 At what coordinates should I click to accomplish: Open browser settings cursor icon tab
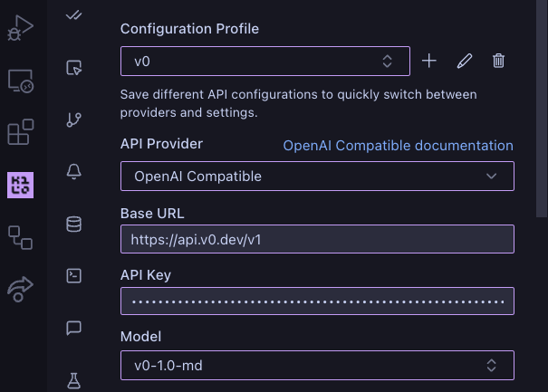pyautogui.click(x=75, y=67)
